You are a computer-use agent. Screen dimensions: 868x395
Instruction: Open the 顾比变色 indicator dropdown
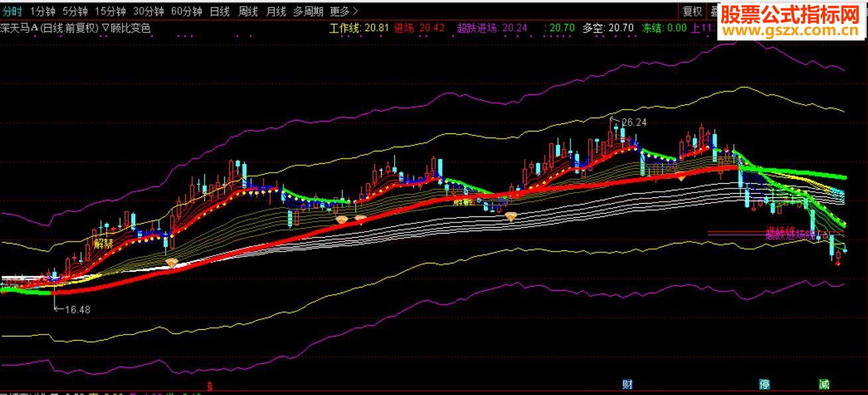(x=127, y=28)
